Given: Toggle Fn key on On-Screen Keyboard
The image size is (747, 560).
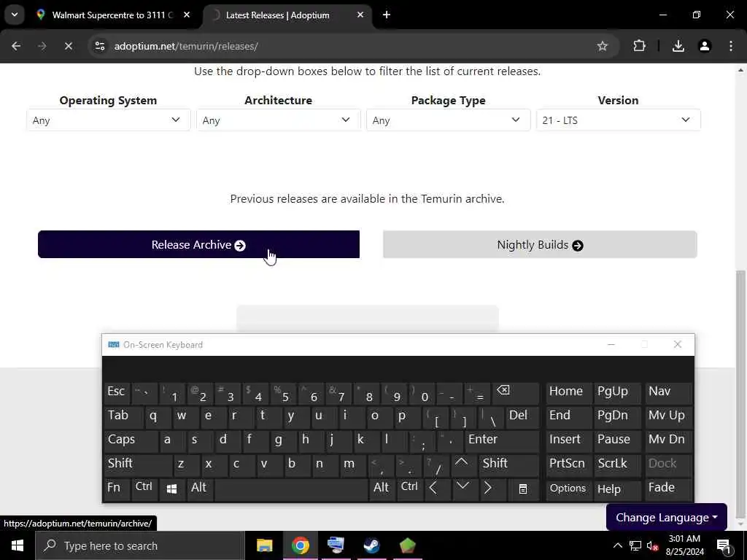Looking at the screenshot, I should [x=116, y=488].
